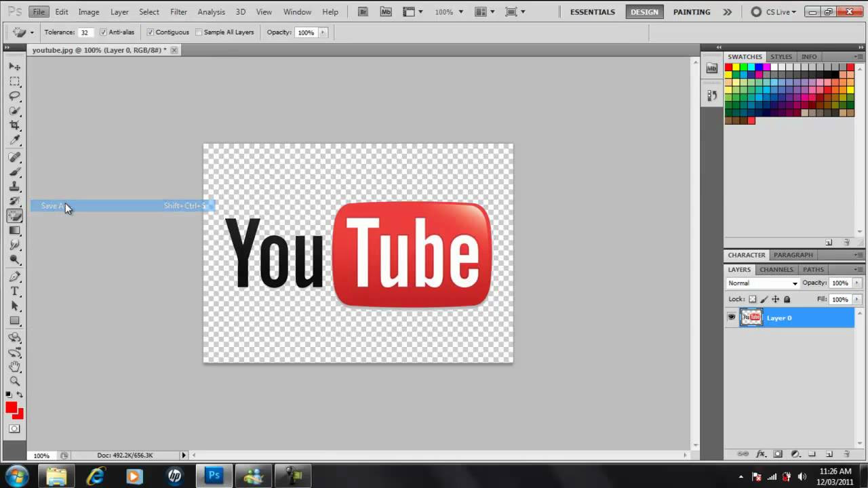Image resolution: width=868 pixels, height=488 pixels.
Task: Open the Add layer style menu
Action: click(761, 453)
